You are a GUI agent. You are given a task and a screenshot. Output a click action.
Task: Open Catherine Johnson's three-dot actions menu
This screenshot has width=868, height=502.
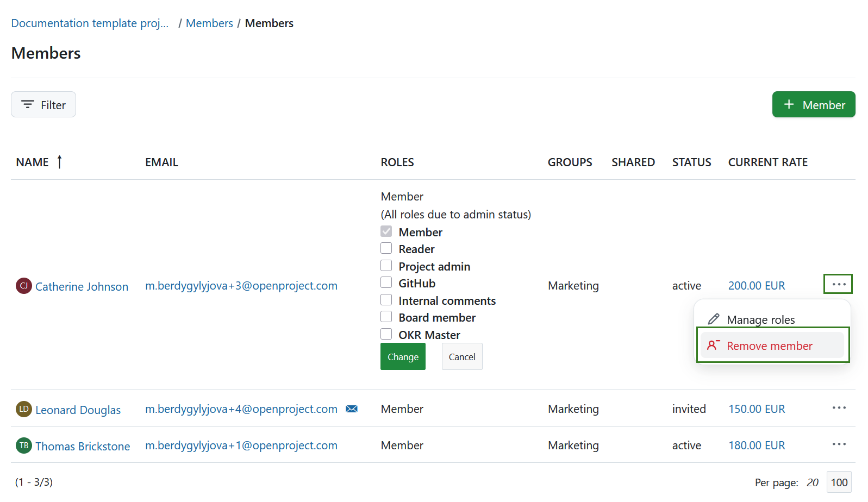click(x=838, y=284)
